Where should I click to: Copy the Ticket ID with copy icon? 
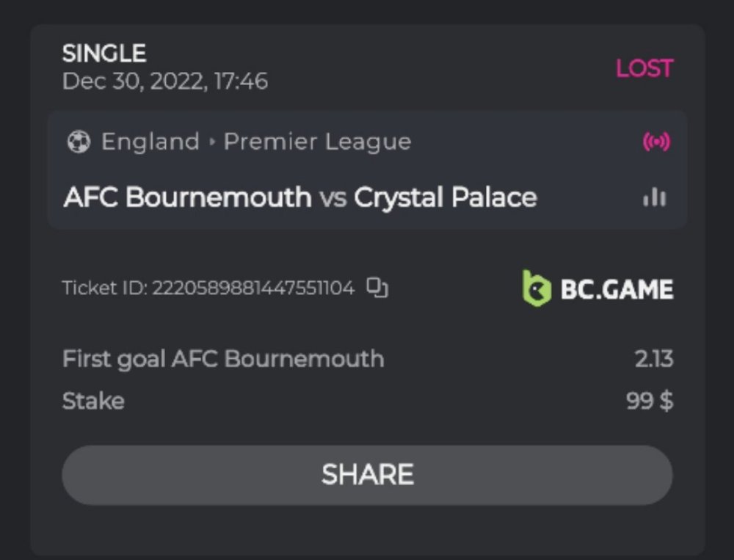coord(377,288)
